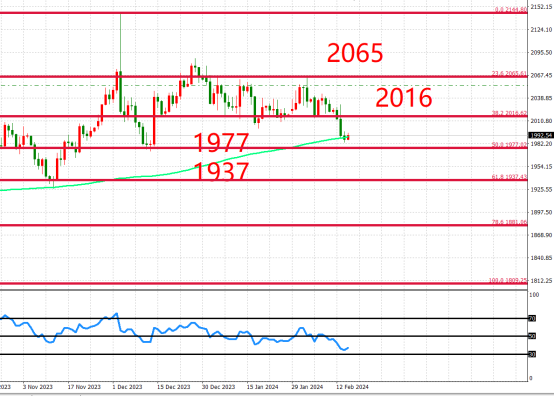Select the large red 2065 text annotation
This screenshot has height=397, width=554.
[x=355, y=53]
